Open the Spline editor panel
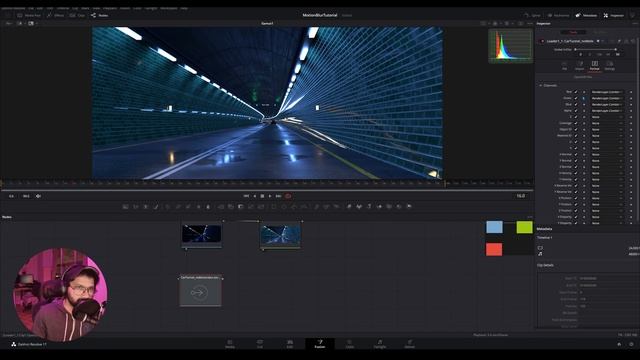Screen dimensions: 640x360 pyautogui.click(x=532, y=16)
